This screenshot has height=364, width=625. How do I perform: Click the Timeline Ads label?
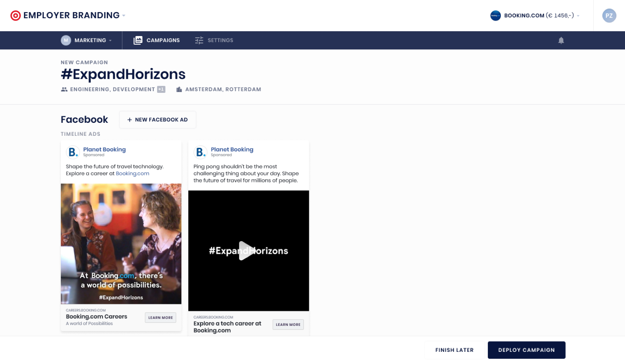[80, 134]
